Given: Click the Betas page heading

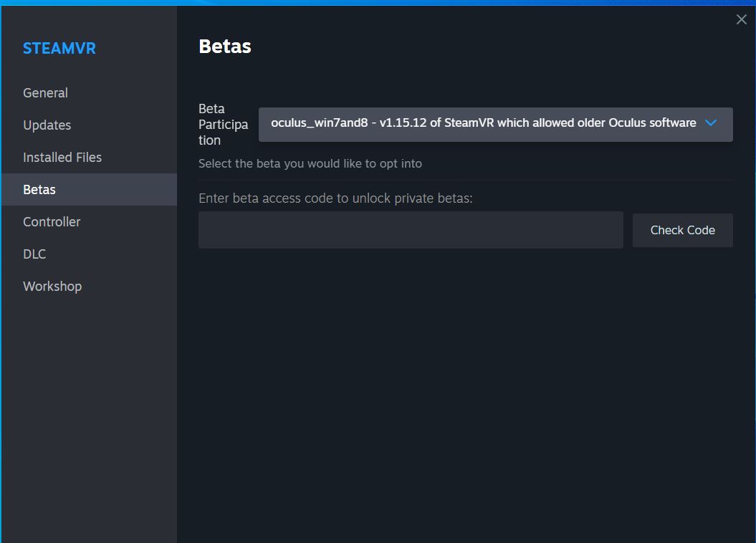Looking at the screenshot, I should click(x=225, y=47).
